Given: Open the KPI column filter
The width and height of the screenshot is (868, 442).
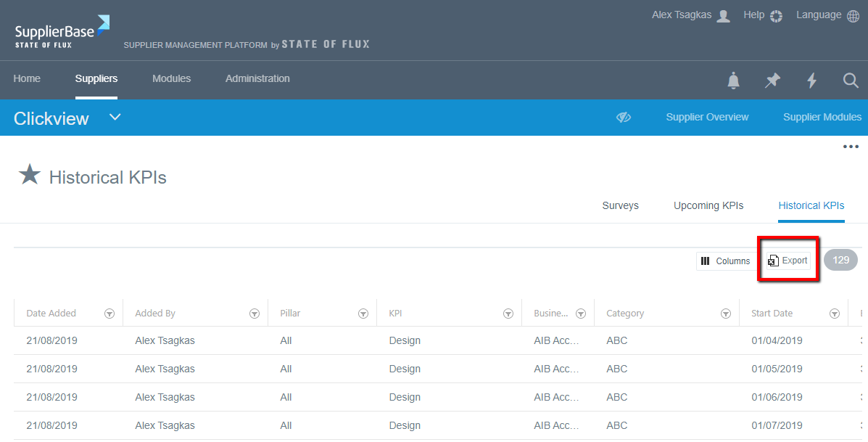Looking at the screenshot, I should pos(508,314).
